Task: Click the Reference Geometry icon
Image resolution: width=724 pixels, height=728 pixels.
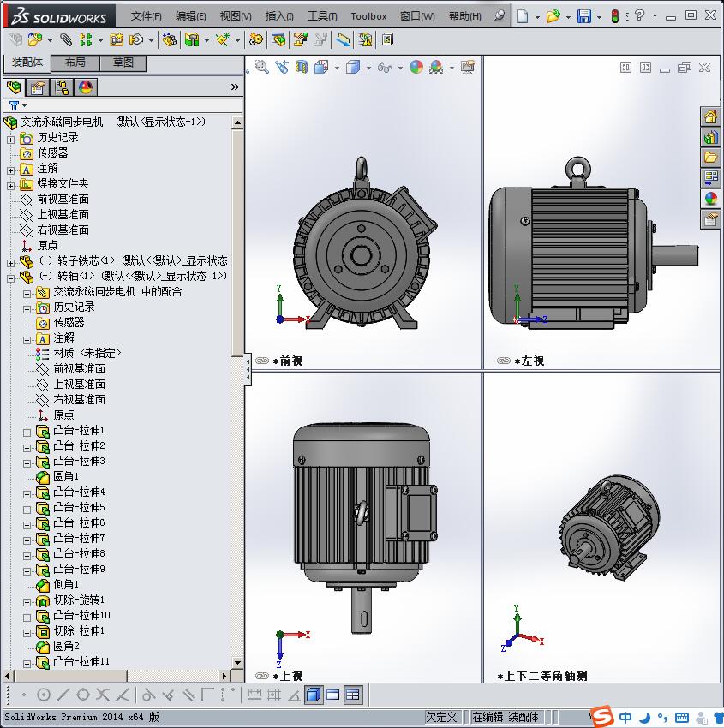Action: coord(223,40)
